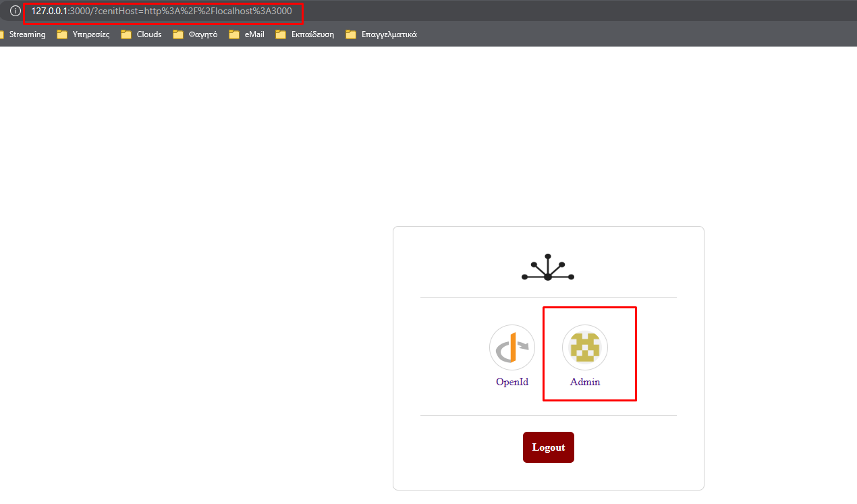Select the Admin sign-in icon

pos(584,347)
